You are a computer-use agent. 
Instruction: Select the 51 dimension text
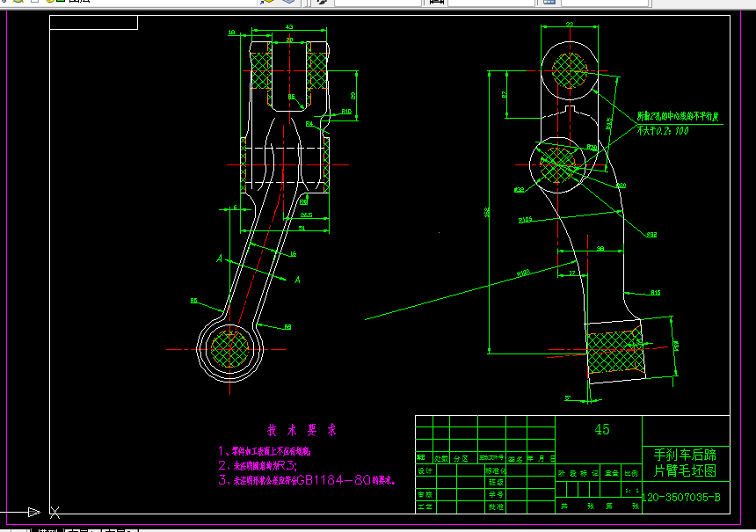[x=302, y=228]
